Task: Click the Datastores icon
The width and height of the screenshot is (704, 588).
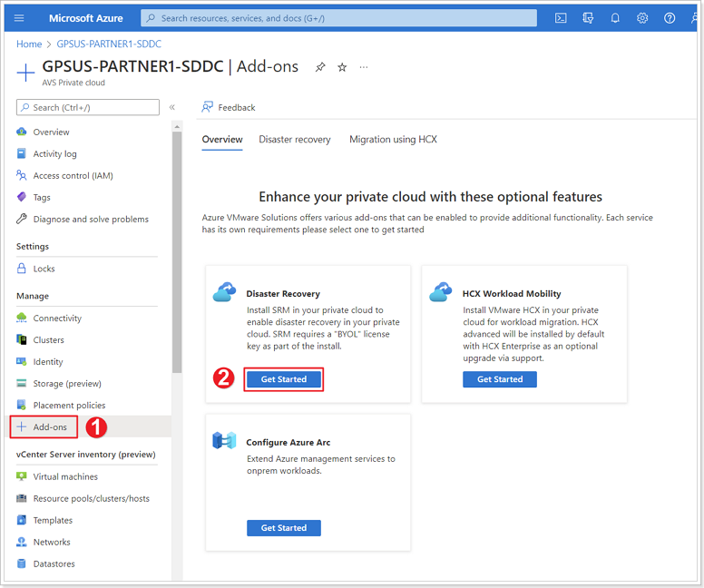Action: pos(22,563)
